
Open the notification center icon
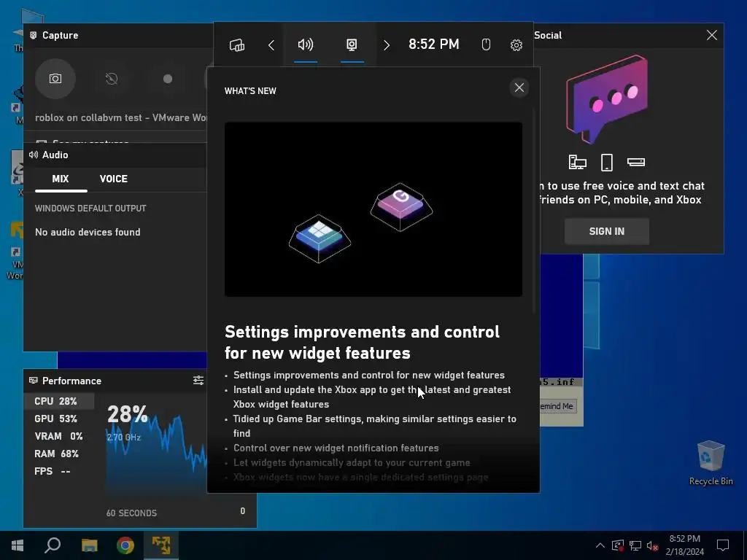coord(723,545)
